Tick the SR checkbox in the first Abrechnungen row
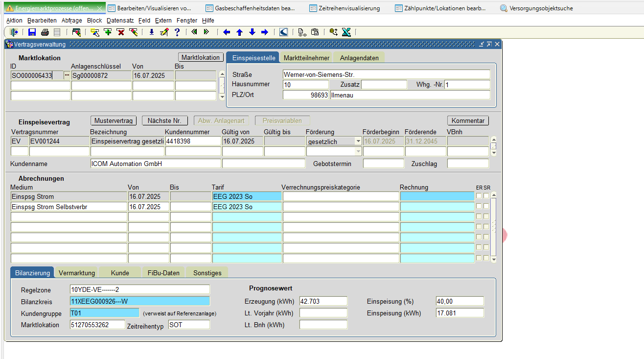The width and height of the screenshot is (644, 359). click(486, 196)
